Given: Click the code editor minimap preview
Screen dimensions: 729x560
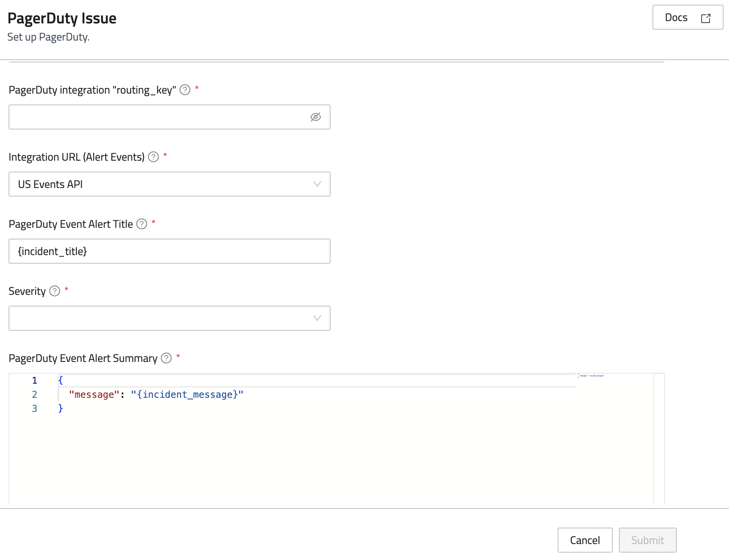Looking at the screenshot, I should pos(592,376).
